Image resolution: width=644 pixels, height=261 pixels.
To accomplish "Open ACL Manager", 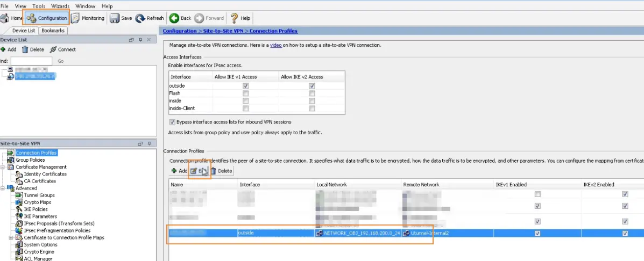I will [x=38, y=258].
